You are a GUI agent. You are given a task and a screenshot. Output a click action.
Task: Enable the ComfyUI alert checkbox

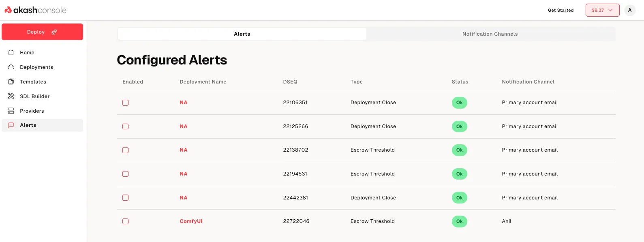click(126, 221)
